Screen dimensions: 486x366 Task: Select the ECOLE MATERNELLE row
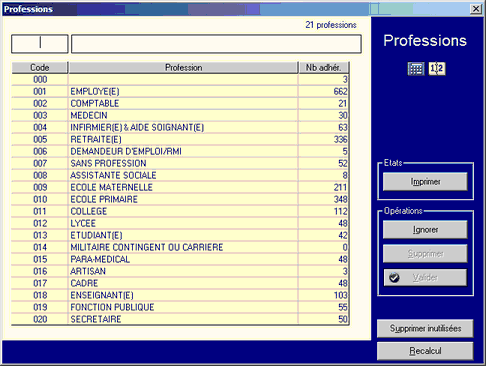point(180,187)
